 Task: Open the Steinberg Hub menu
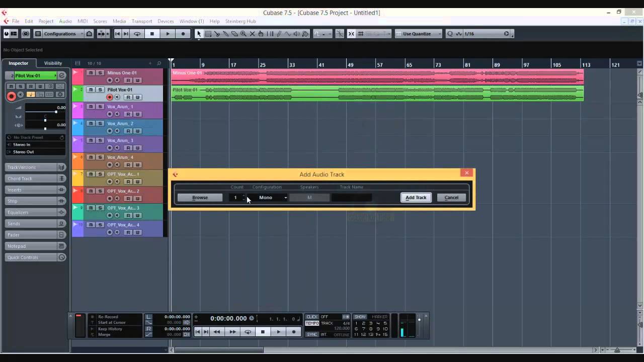pos(240,21)
